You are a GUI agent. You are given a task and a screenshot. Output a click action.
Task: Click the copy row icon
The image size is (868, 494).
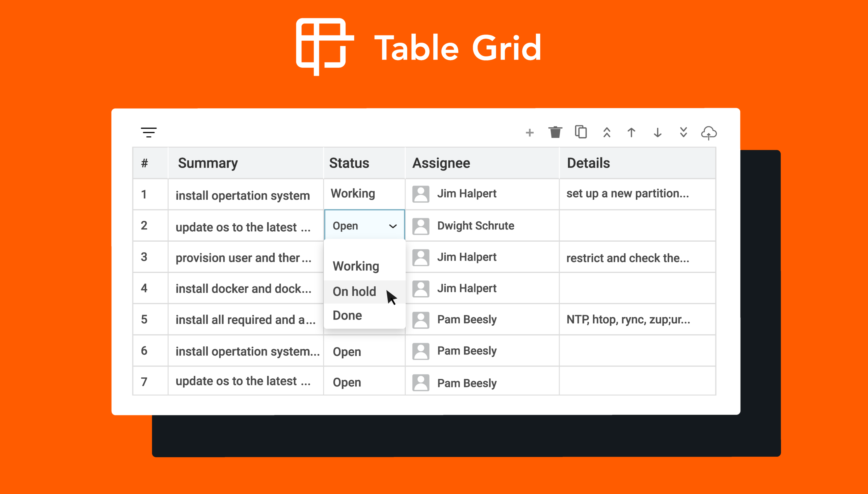(x=581, y=132)
